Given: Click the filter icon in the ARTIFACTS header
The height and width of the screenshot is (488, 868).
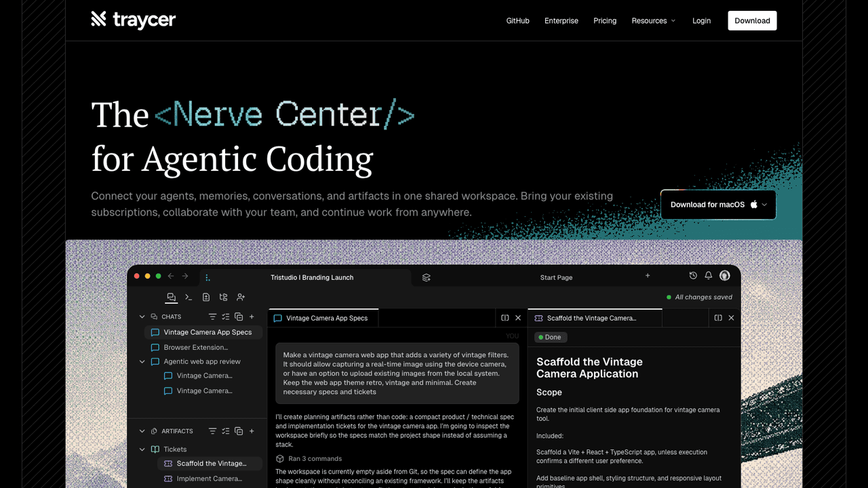Looking at the screenshot, I should pos(212,431).
